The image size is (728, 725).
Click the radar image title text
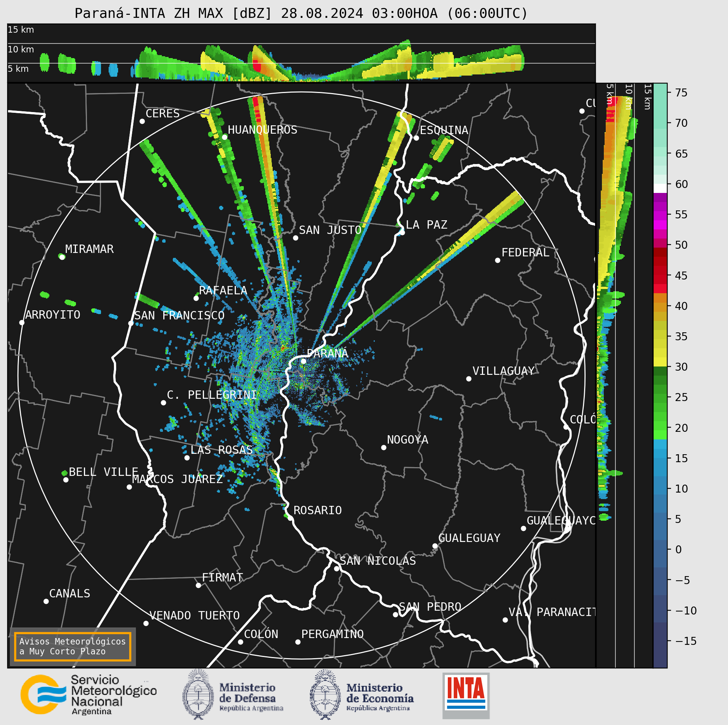coord(301,13)
